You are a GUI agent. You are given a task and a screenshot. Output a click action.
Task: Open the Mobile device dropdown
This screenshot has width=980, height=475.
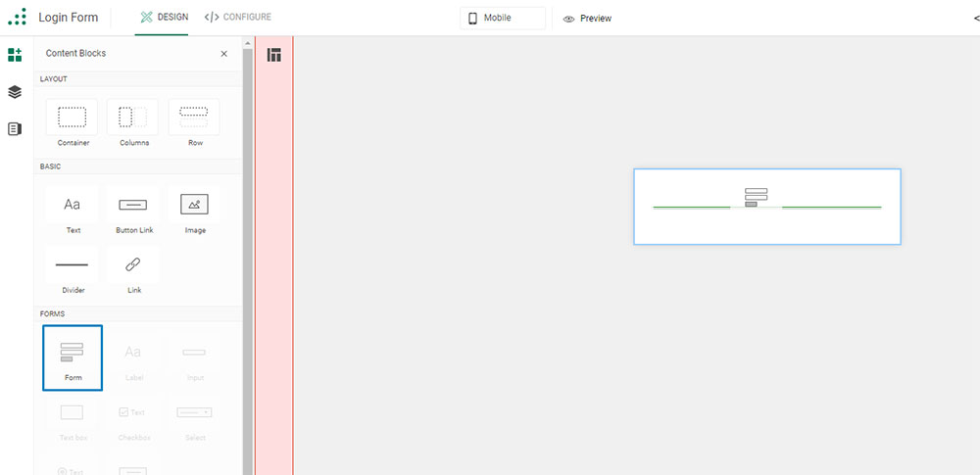pos(503,19)
